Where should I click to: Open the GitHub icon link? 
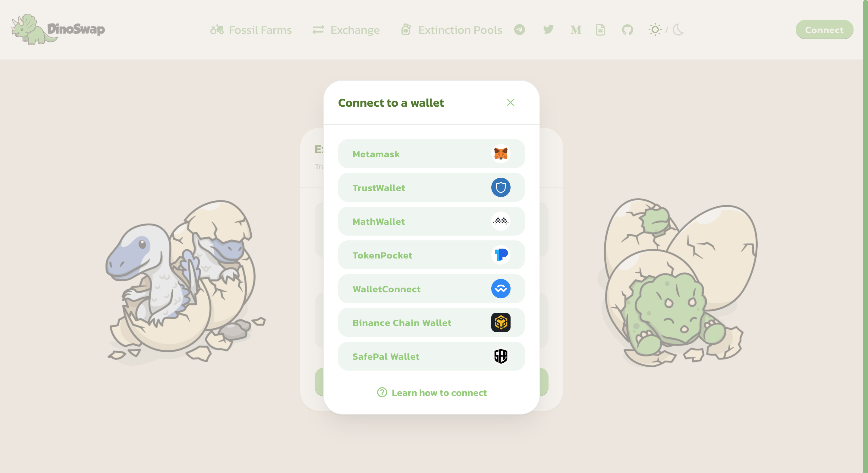[627, 30]
